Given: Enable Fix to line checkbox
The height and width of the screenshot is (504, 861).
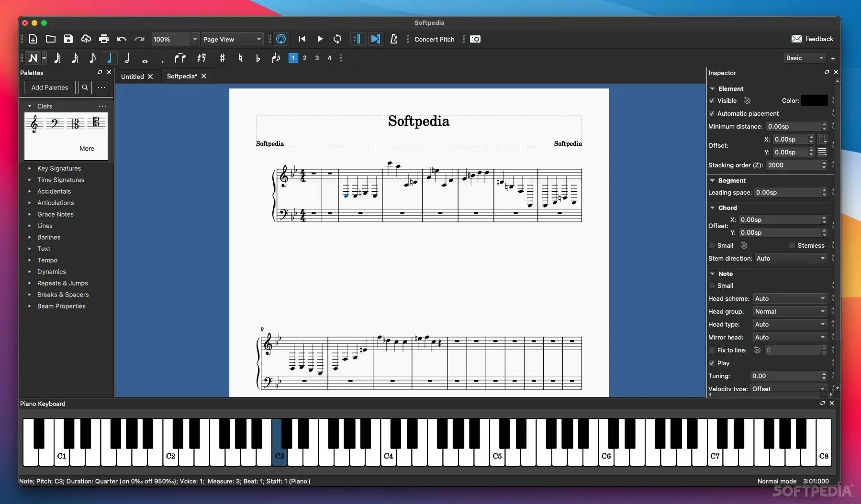Looking at the screenshot, I should click(x=712, y=351).
